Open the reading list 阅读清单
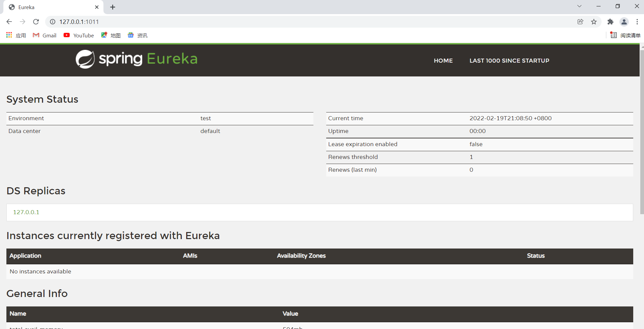The height and width of the screenshot is (329, 644). coord(625,35)
